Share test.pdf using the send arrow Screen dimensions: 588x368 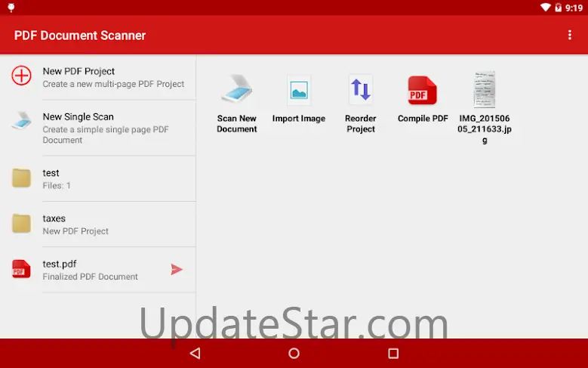[x=177, y=269]
